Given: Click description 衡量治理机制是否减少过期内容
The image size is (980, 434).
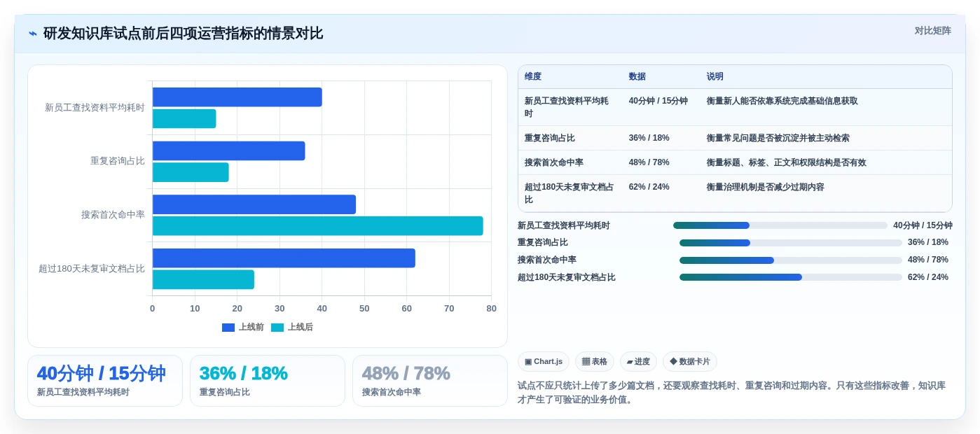Looking at the screenshot, I should 766,187.
